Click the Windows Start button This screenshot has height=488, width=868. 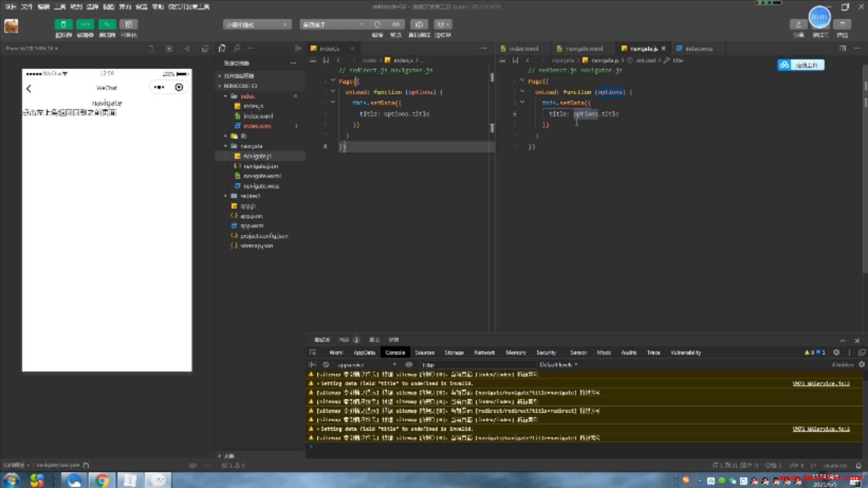point(12,480)
